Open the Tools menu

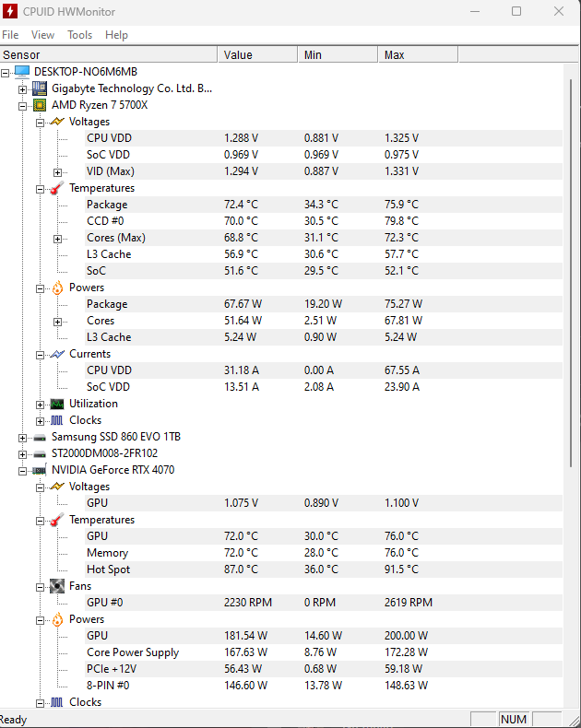click(79, 35)
